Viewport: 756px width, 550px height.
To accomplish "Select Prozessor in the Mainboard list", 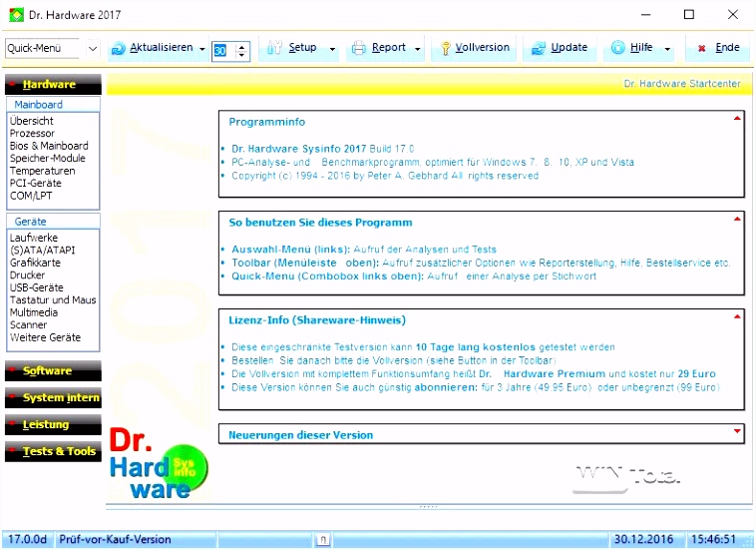I will click(x=32, y=133).
